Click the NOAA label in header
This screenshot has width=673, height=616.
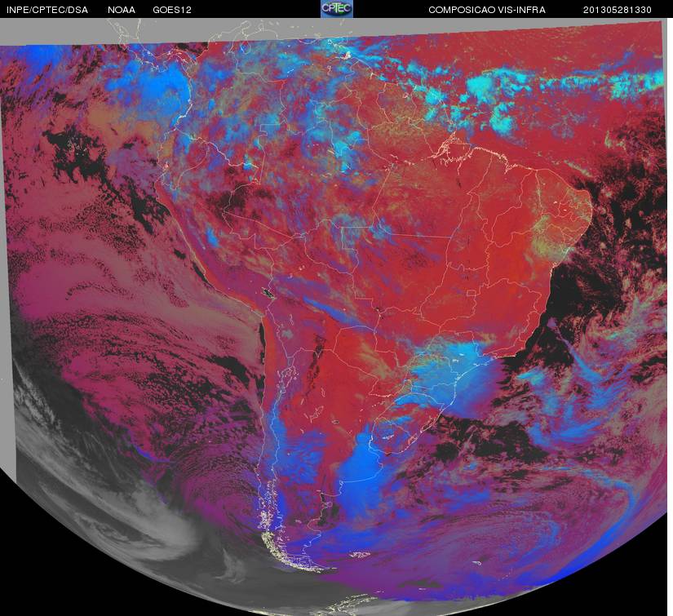click(122, 10)
